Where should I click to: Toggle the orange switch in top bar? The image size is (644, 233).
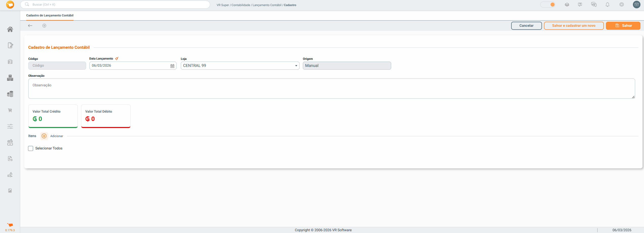click(x=548, y=5)
